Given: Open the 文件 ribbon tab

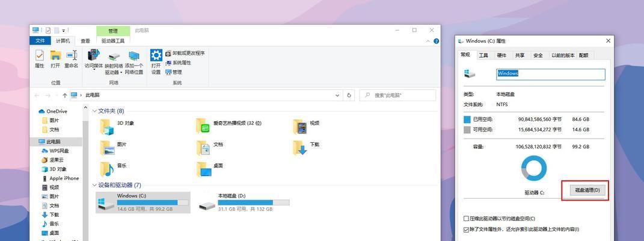Looking at the screenshot, I should point(40,41).
